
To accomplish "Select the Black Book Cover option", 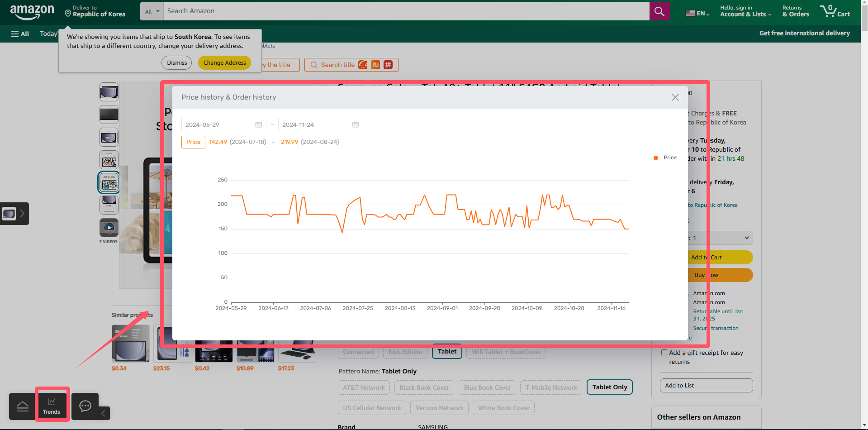I will click(x=424, y=387).
